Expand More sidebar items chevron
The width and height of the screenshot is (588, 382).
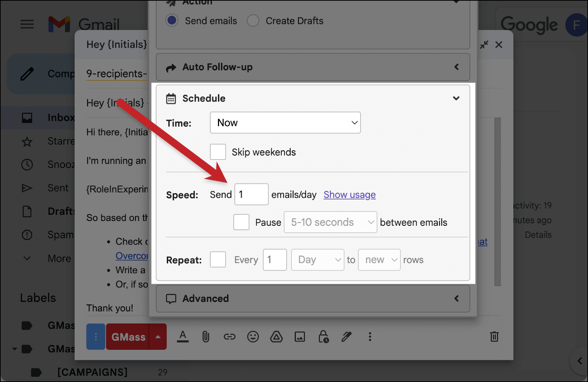[27, 258]
